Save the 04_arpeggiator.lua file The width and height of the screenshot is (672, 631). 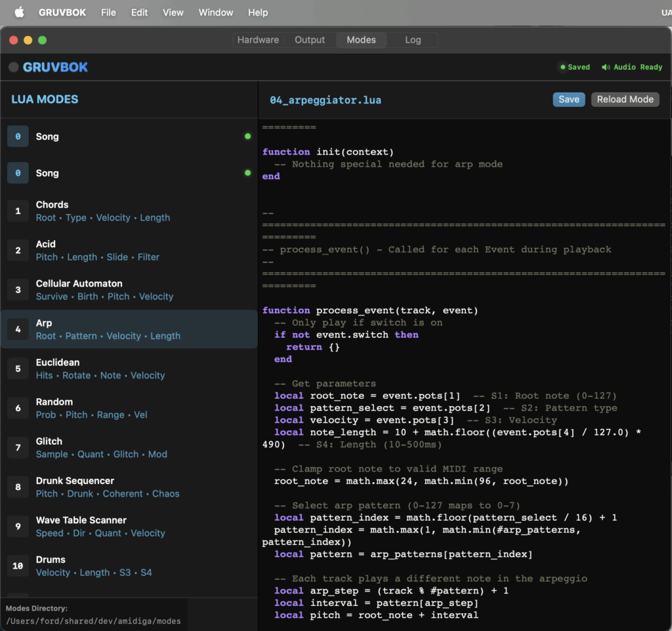568,99
